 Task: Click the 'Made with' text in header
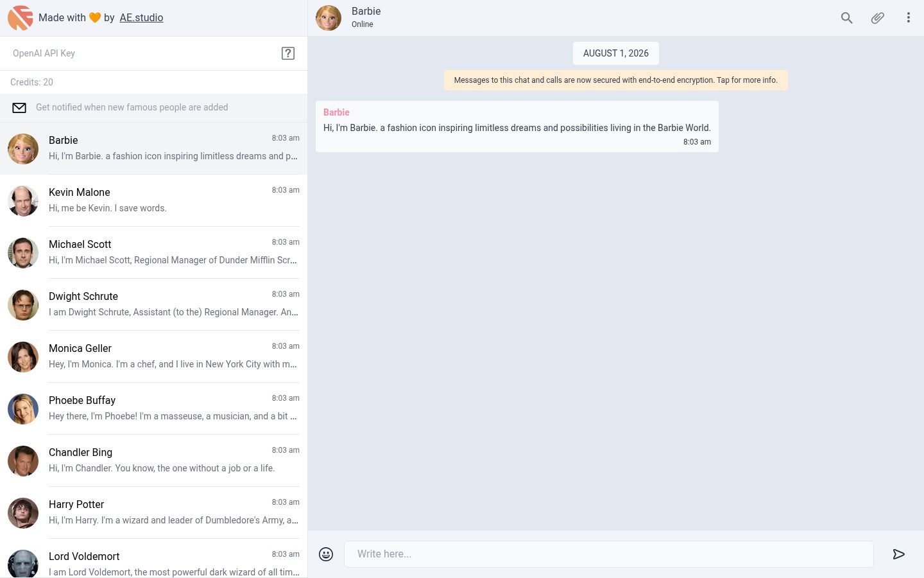pos(62,18)
